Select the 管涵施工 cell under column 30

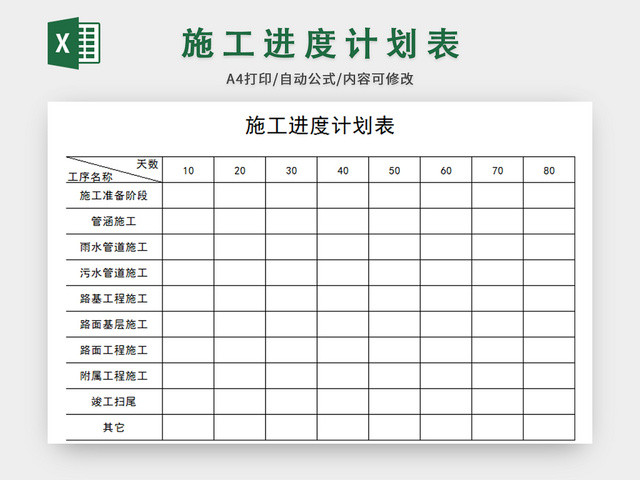291,221
